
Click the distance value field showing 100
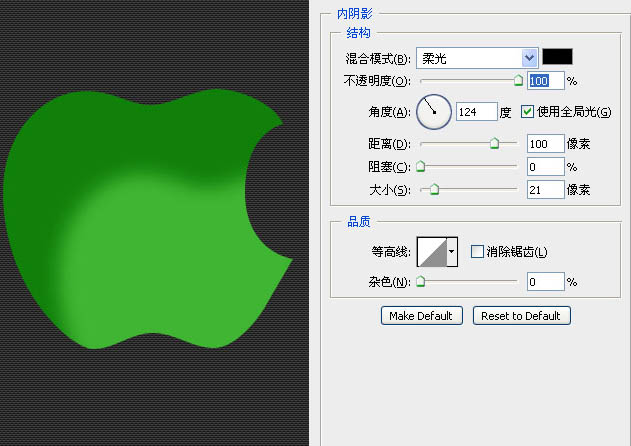point(546,144)
